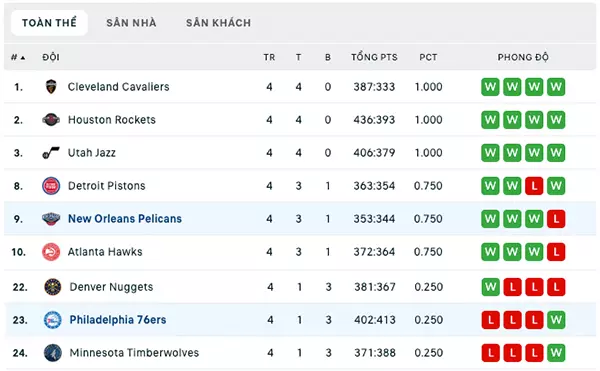Switch to the SÂN KHÁCH tab
This screenshot has width=600, height=371.
tap(218, 23)
